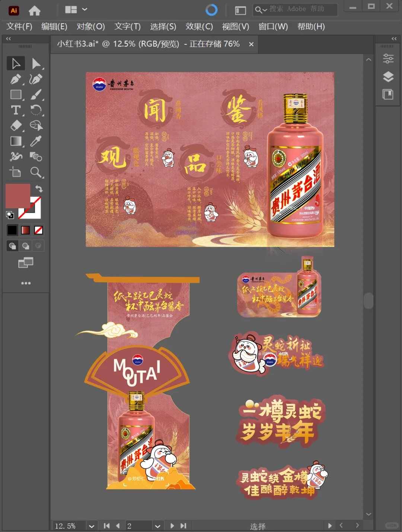Select the Blend tool
Screen dimensions: 402x532
click(36, 157)
